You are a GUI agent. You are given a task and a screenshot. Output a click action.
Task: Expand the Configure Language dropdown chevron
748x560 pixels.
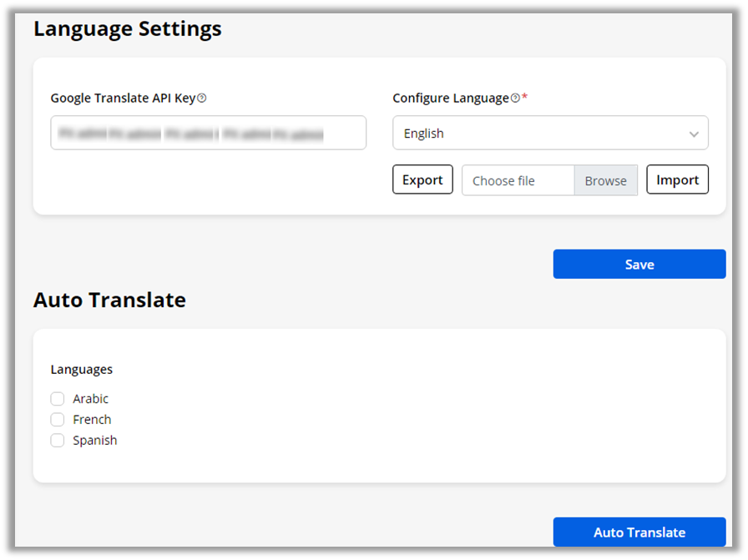pos(694,134)
